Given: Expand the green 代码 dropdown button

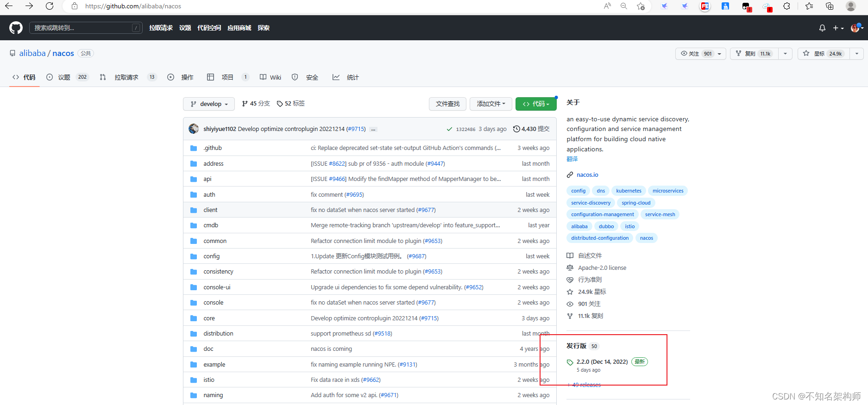Looking at the screenshot, I should [536, 104].
